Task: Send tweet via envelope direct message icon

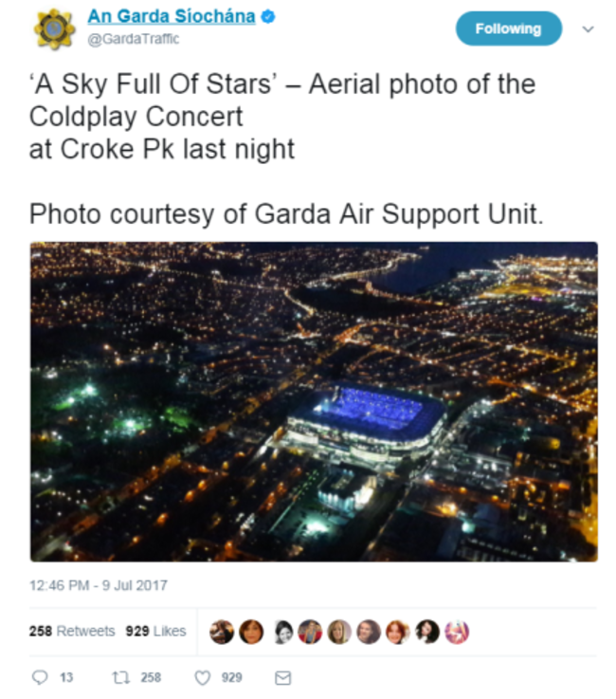Action: tap(281, 677)
